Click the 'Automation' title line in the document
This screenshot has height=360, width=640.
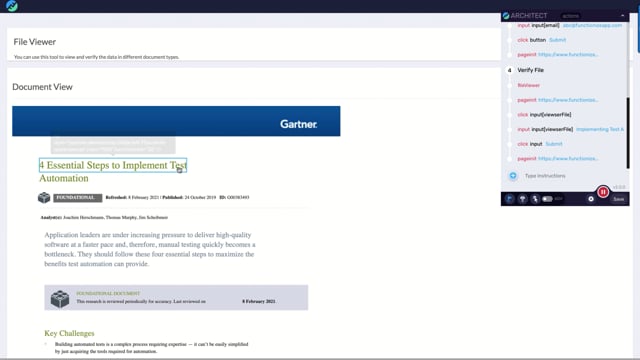click(x=64, y=178)
